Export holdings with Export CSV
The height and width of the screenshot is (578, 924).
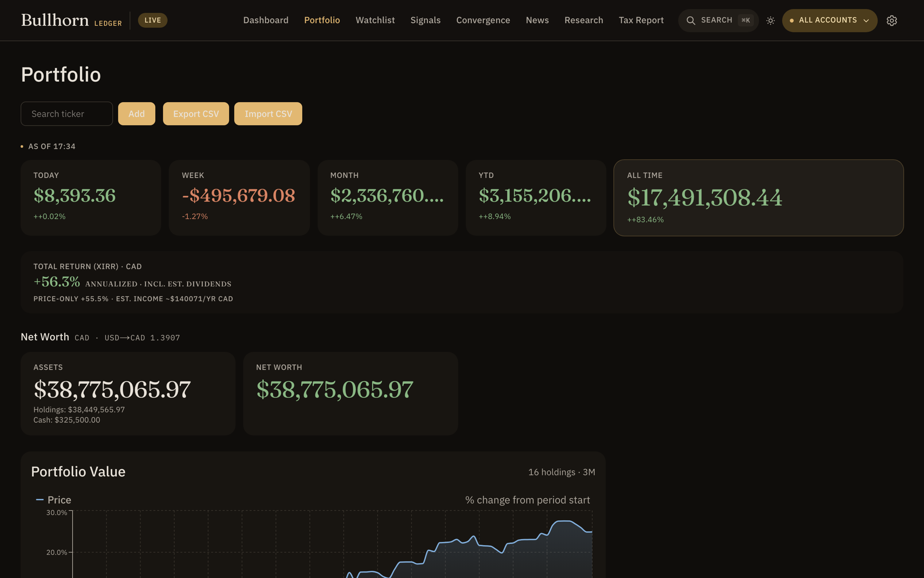[196, 114]
